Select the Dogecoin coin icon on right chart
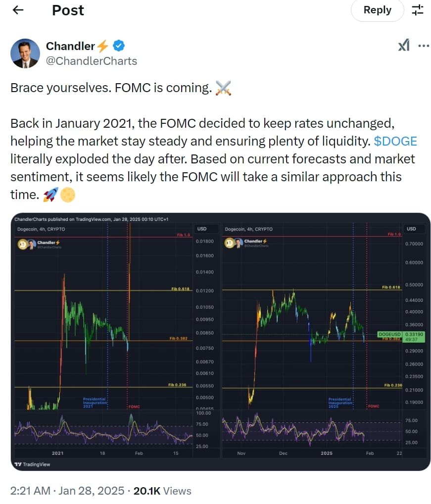This screenshot has height=504, width=431. (228, 243)
